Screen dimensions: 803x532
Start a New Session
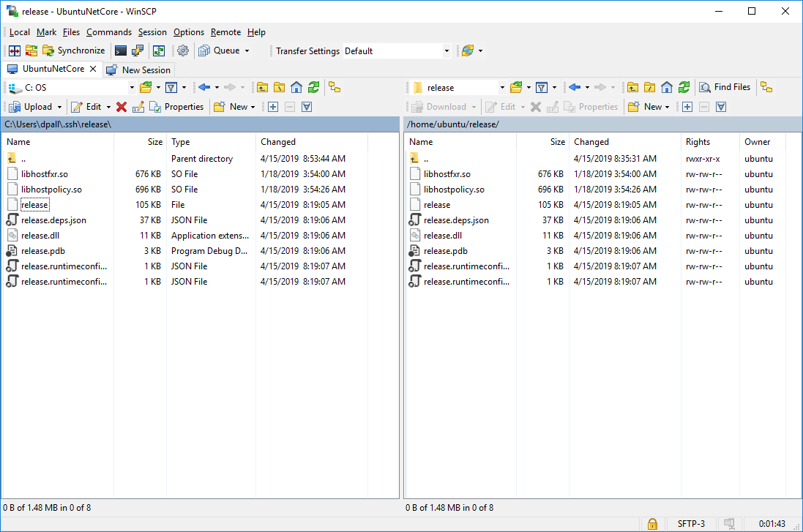tap(139, 70)
